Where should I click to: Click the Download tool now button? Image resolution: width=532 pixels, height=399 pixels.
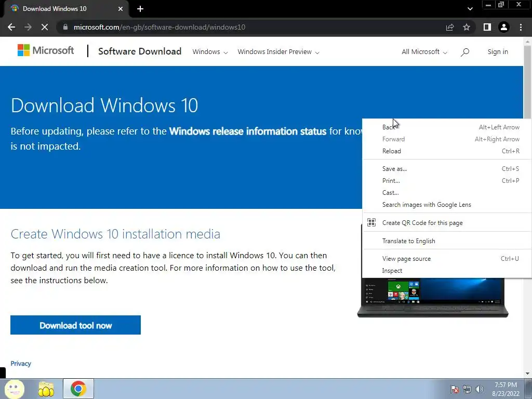coord(76,325)
